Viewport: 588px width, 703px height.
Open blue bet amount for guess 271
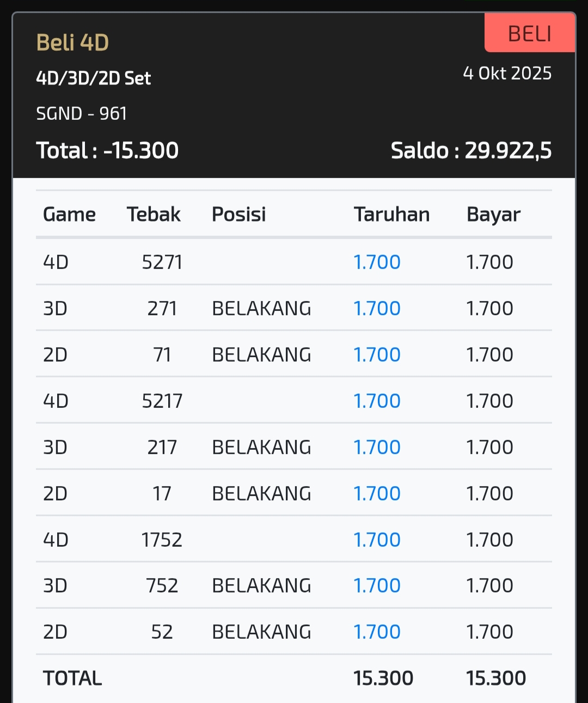[x=377, y=308]
